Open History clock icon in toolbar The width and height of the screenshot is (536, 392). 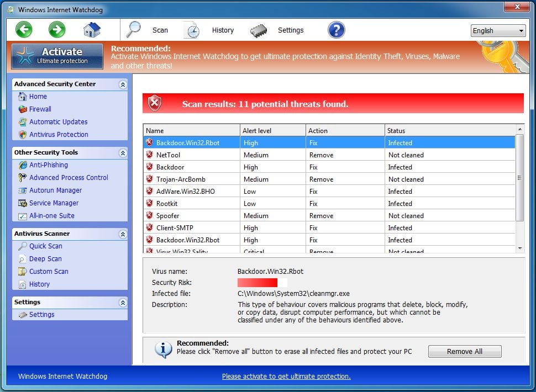pos(192,30)
